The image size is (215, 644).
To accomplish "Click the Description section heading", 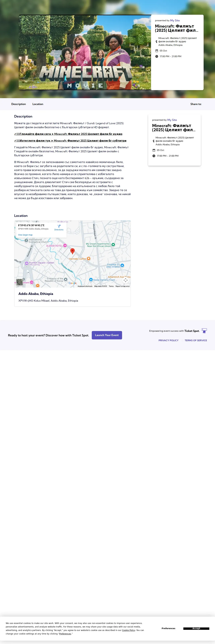I will click(23, 117).
